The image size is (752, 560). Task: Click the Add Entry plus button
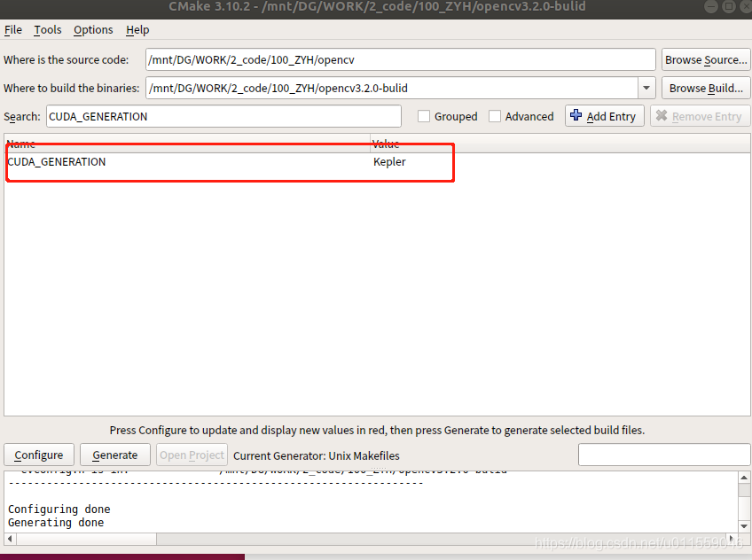(x=604, y=116)
